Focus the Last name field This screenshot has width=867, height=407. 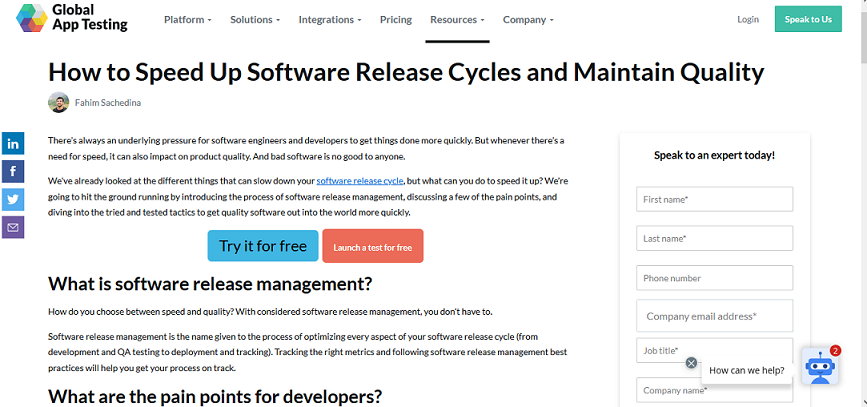click(714, 238)
